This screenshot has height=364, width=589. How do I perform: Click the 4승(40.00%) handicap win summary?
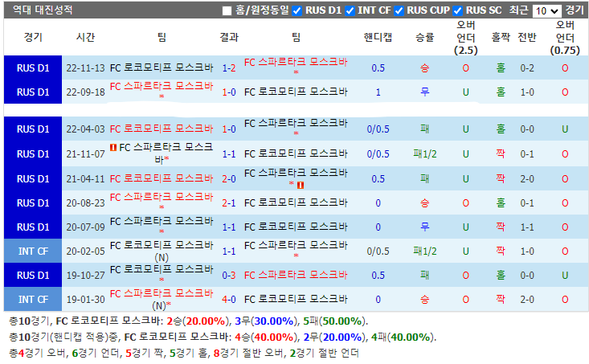tap(266, 337)
